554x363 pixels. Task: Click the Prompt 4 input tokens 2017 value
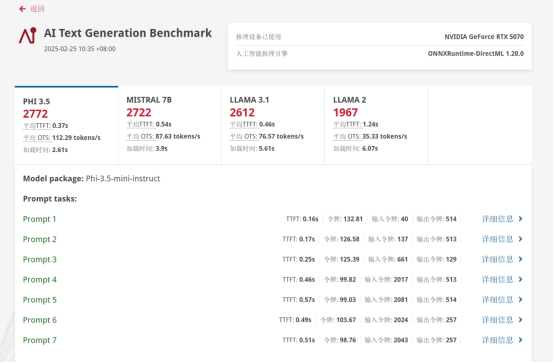[401, 280]
